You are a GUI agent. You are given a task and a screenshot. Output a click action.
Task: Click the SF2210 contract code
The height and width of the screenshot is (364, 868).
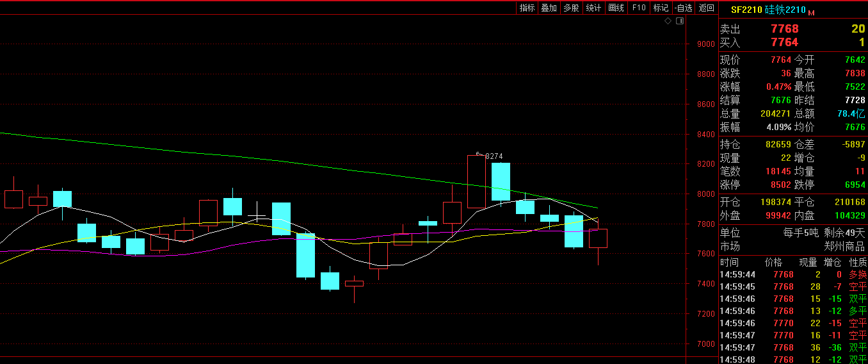click(x=746, y=10)
